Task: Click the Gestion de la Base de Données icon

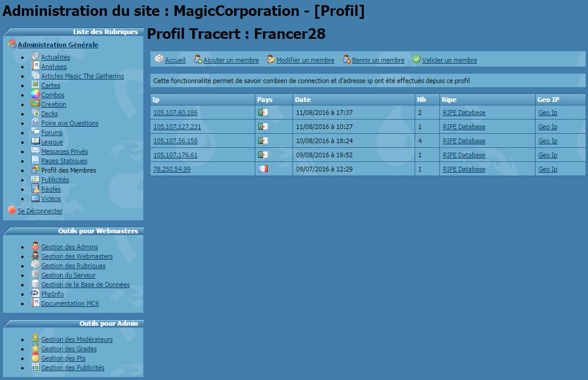Action: [35, 284]
